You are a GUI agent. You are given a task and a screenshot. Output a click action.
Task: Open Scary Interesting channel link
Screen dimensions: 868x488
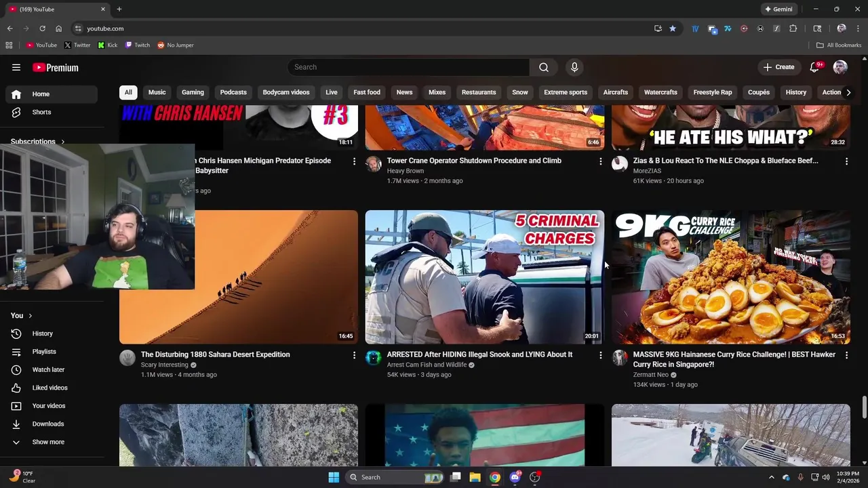tap(165, 365)
